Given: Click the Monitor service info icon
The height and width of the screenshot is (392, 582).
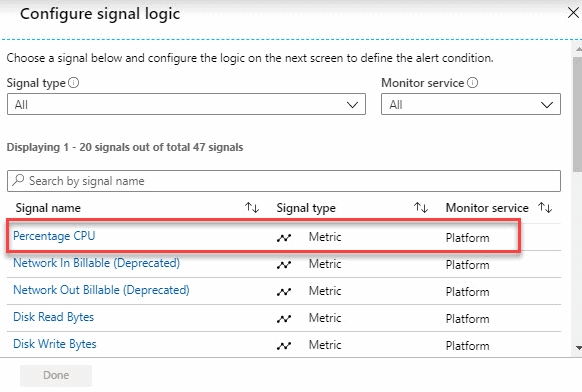Looking at the screenshot, I should tap(472, 82).
